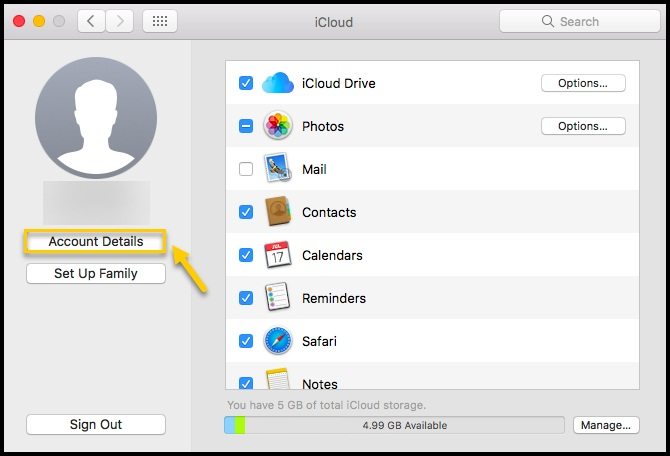The width and height of the screenshot is (670, 456).
Task: Open Options for iCloud Drive
Action: [x=583, y=83]
